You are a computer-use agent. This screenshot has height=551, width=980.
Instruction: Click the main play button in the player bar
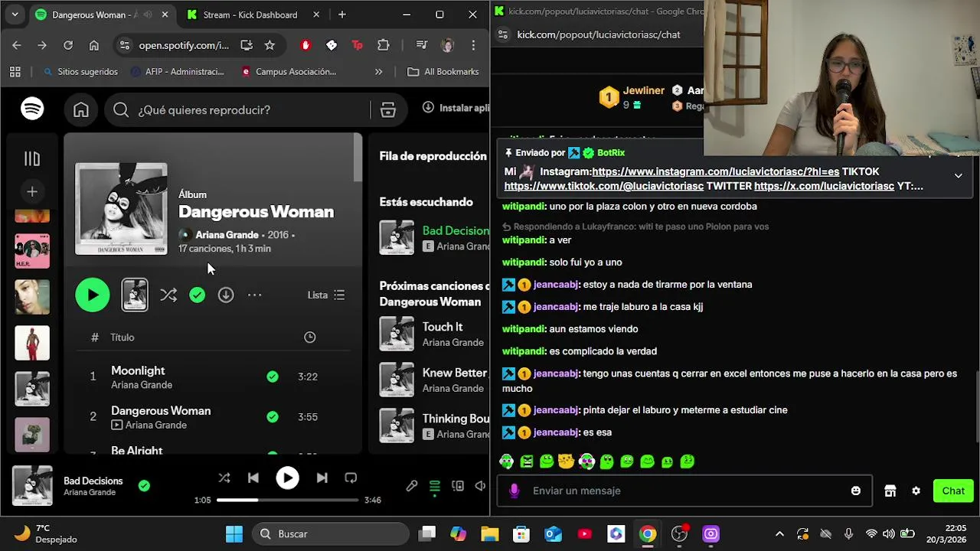[287, 478]
